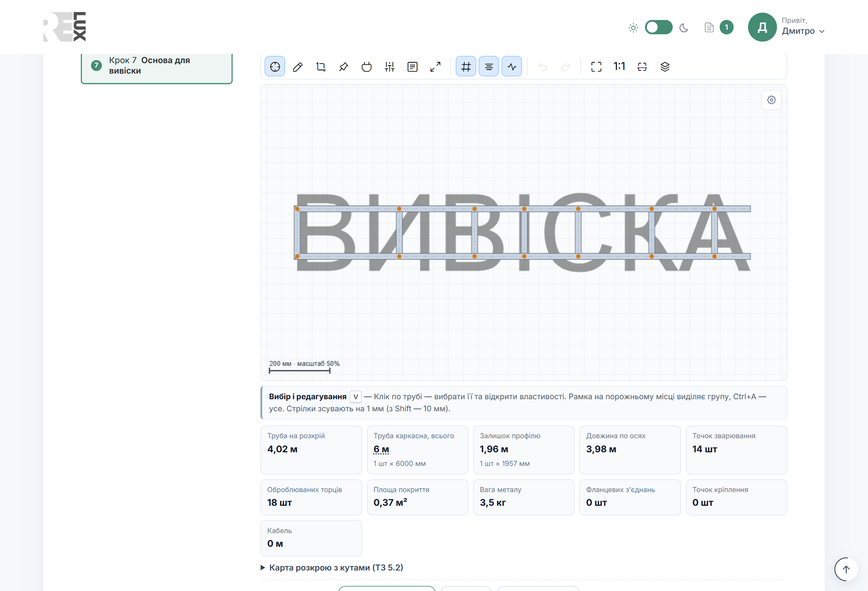Select the pencil draw tool
868x591 pixels.
click(x=298, y=67)
